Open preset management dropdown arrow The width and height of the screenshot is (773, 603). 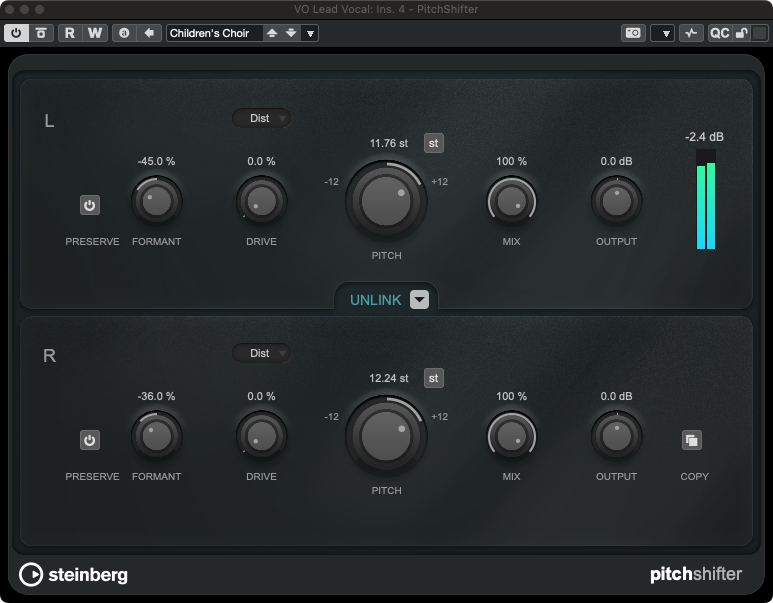point(310,33)
